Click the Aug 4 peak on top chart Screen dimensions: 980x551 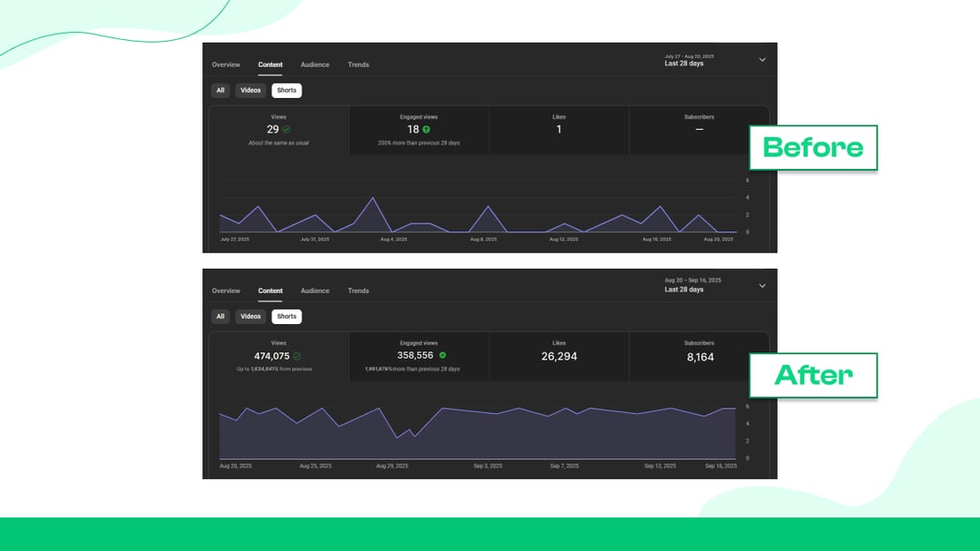tap(374, 199)
